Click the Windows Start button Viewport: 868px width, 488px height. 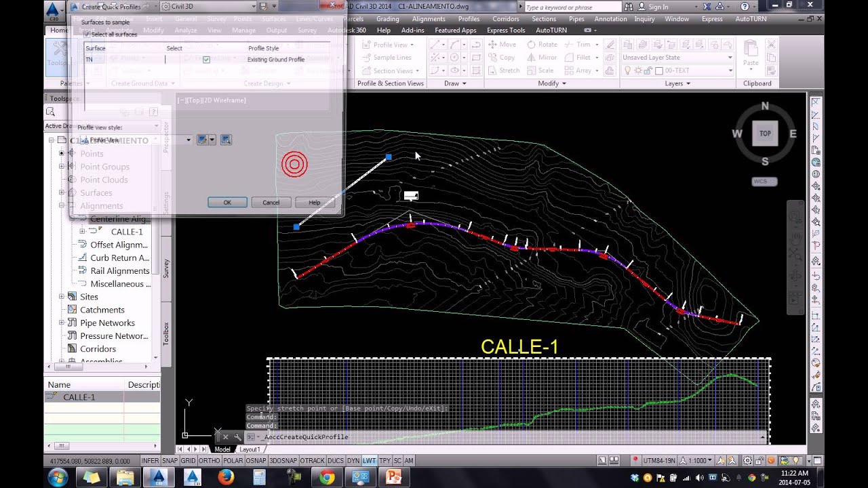[58, 477]
